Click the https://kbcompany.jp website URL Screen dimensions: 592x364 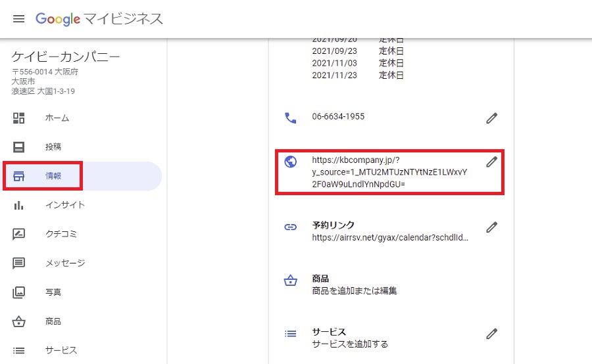[x=389, y=172]
